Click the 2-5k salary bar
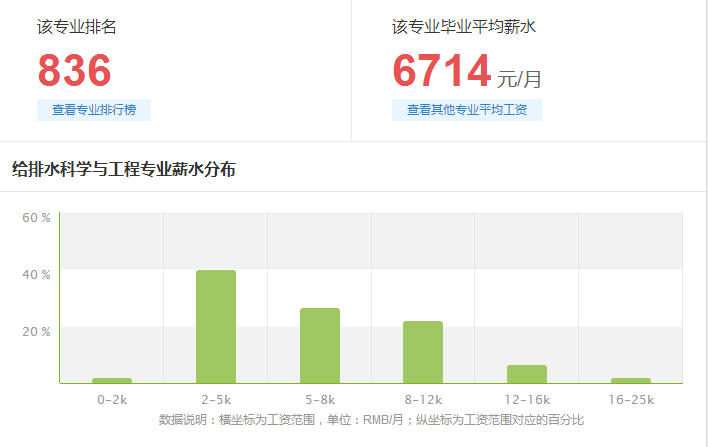Viewport: 708px width, 447px height. pos(216,327)
